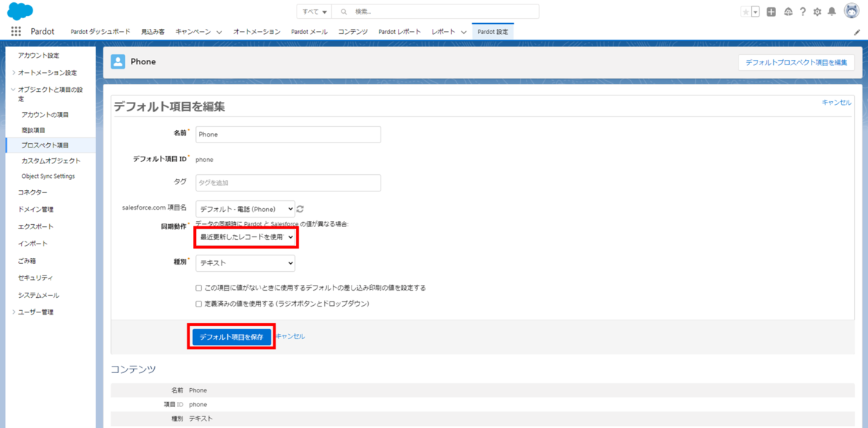
Task: Open インポート in the sidebar
Action: point(33,244)
